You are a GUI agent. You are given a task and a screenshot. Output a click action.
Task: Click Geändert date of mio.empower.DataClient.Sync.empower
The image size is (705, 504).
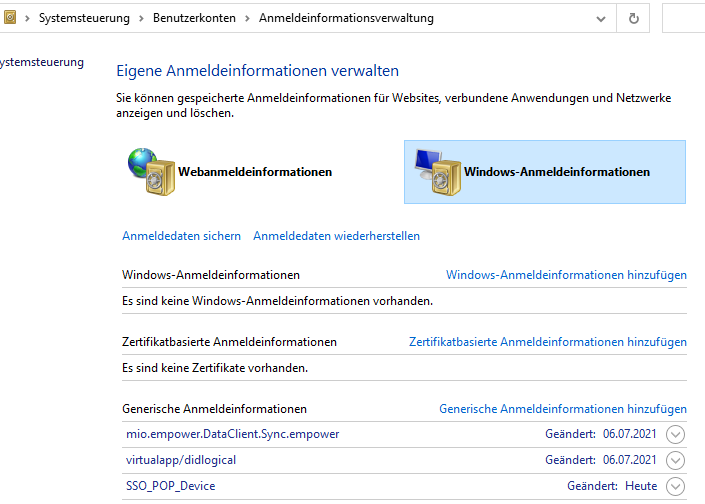tap(601, 434)
